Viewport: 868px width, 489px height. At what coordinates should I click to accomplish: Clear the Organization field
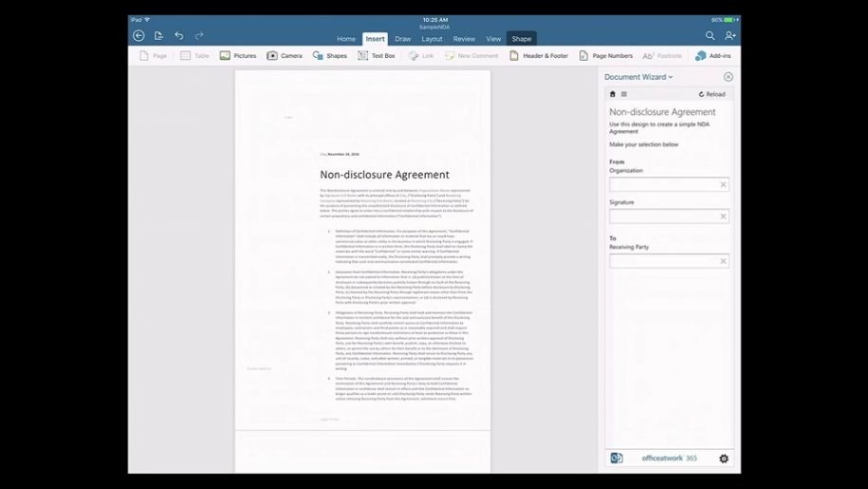(x=723, y=184)
